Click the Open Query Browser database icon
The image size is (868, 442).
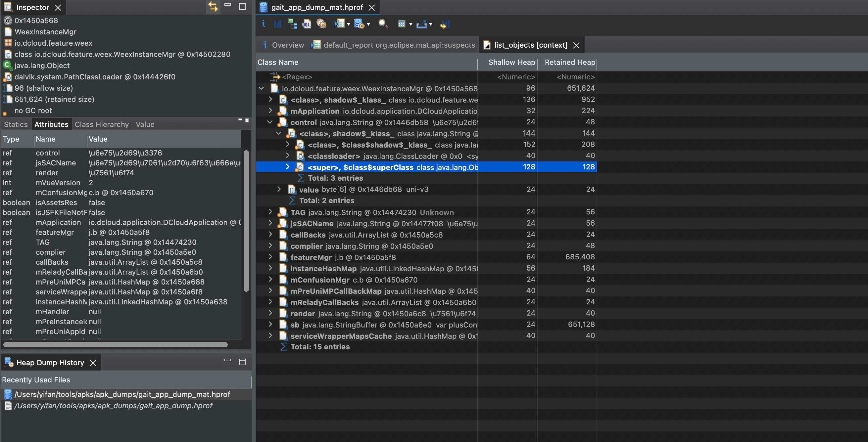[359, 24]
